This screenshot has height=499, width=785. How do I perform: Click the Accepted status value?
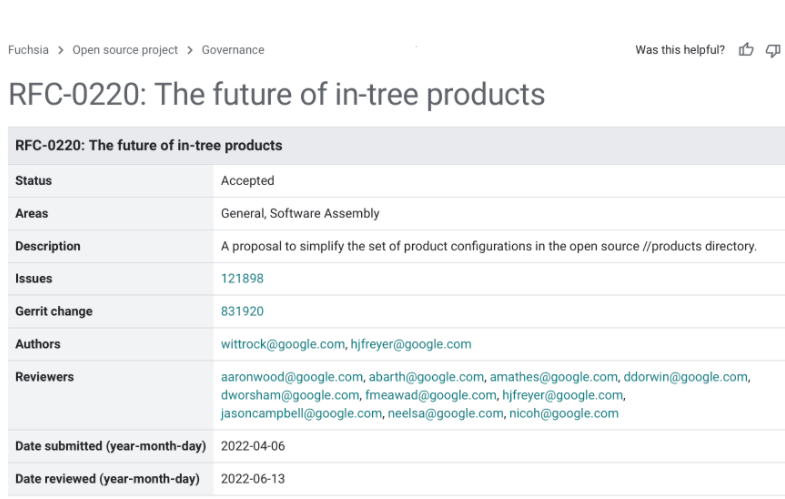pos(247,181)
